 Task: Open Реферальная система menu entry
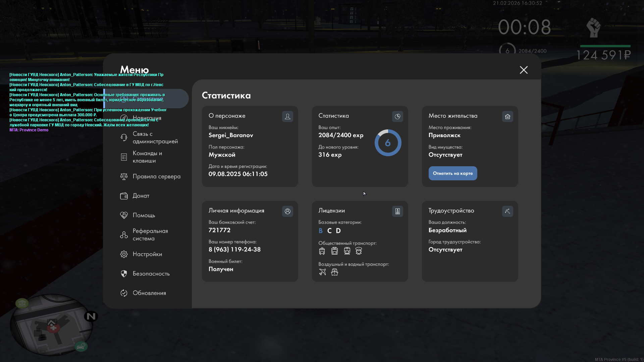(150, 235)
